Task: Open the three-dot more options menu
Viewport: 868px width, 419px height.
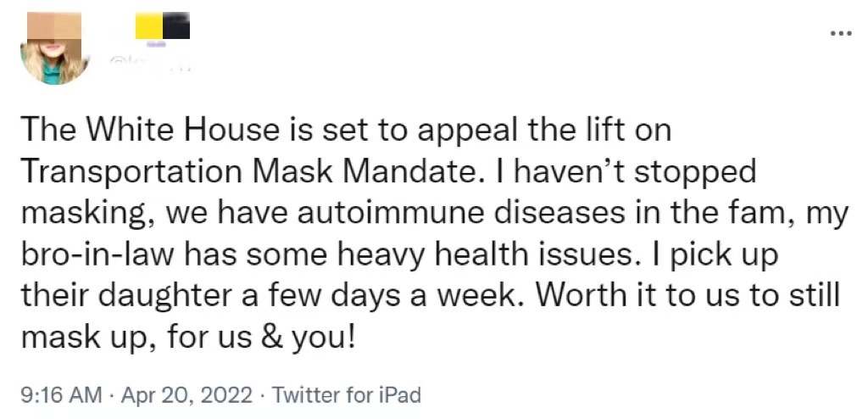Action: pos(841,34)
